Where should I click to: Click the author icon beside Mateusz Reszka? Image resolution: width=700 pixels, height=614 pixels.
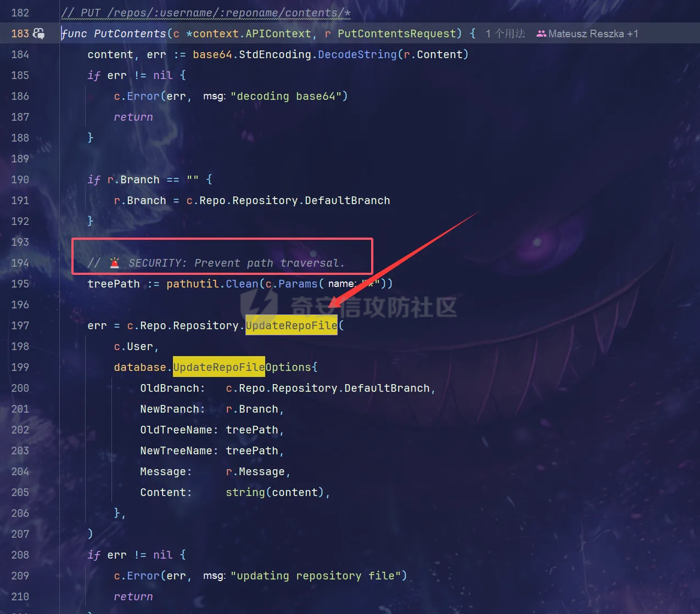541,34
